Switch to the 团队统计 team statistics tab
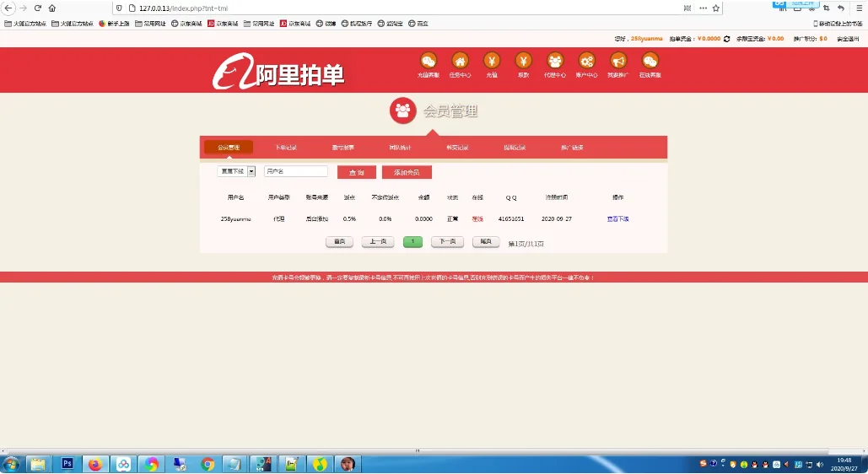 pyautogui.click(x=400, y=148)
